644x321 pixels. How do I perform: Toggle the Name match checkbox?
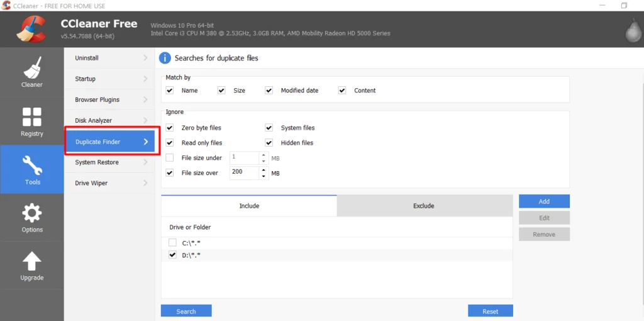click(170, 91)
